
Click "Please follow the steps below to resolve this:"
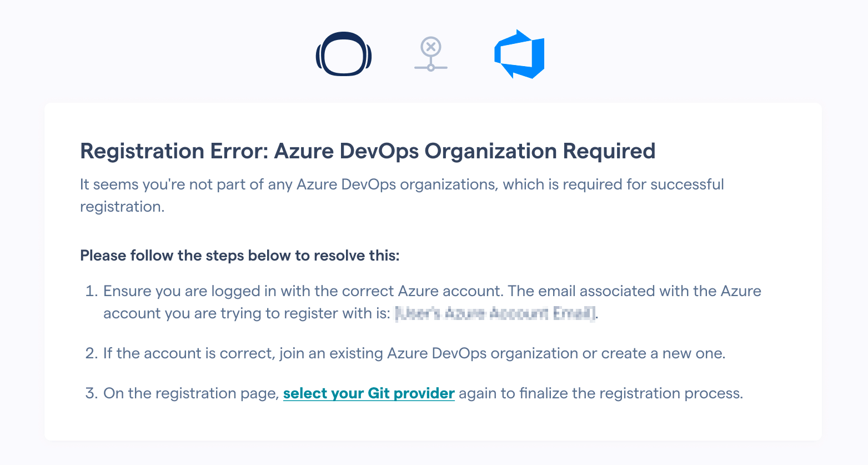pyautogui.click(x=240, y=256)
